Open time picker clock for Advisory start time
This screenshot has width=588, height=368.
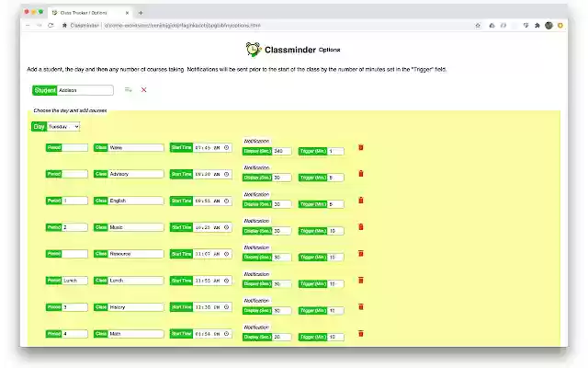227,174
